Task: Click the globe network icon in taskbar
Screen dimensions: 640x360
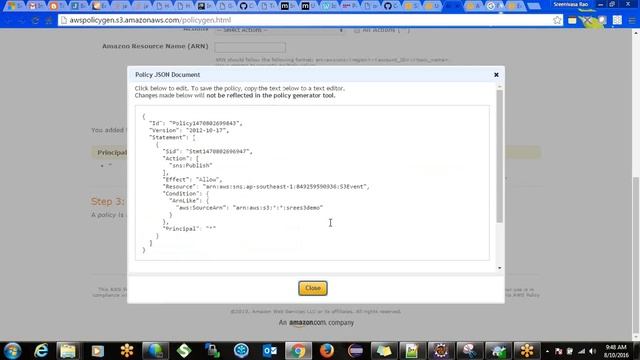Action: coord(155,351)
